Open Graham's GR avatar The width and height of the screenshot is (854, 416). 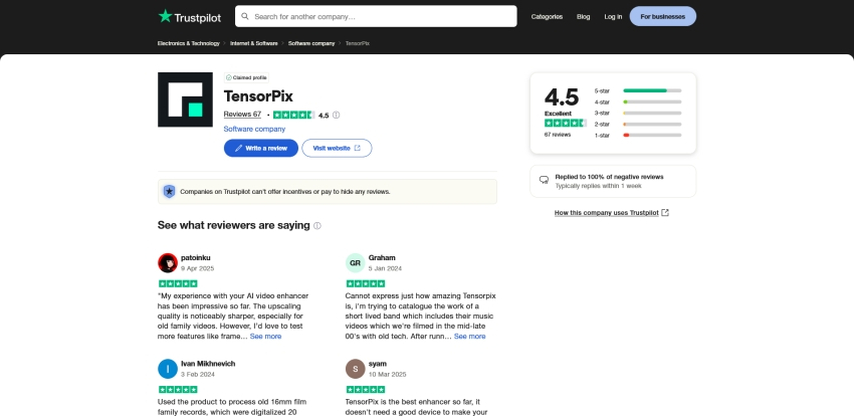point(355,263)
